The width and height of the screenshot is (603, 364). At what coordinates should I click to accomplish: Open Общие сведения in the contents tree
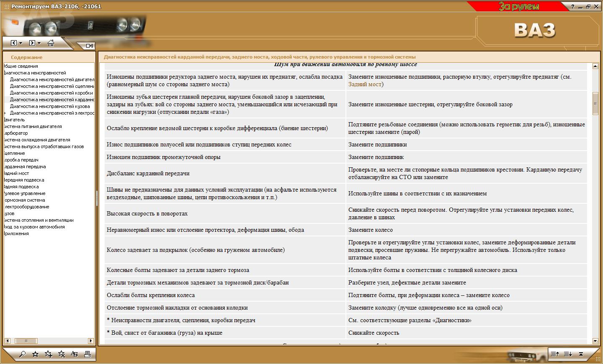pyautogui.click(x=21, y=66)
